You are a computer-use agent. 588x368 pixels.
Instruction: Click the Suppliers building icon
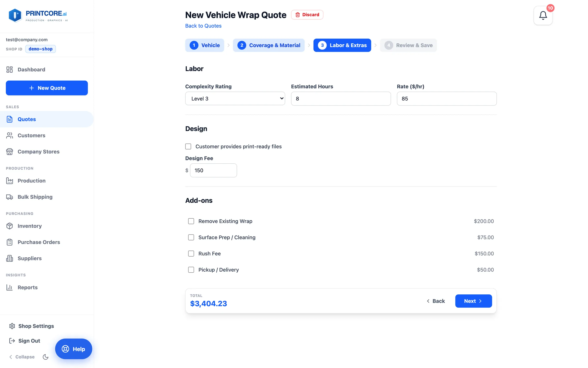click(10, 258)
